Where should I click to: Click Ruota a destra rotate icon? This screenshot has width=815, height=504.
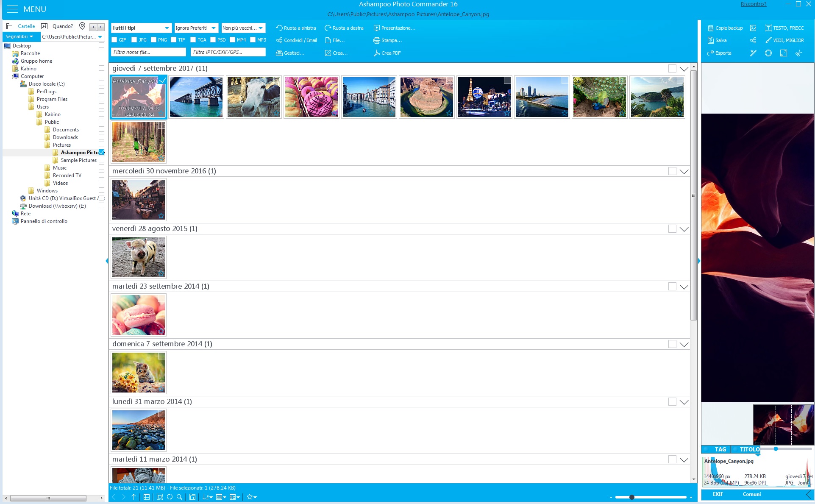pos(328,28)
